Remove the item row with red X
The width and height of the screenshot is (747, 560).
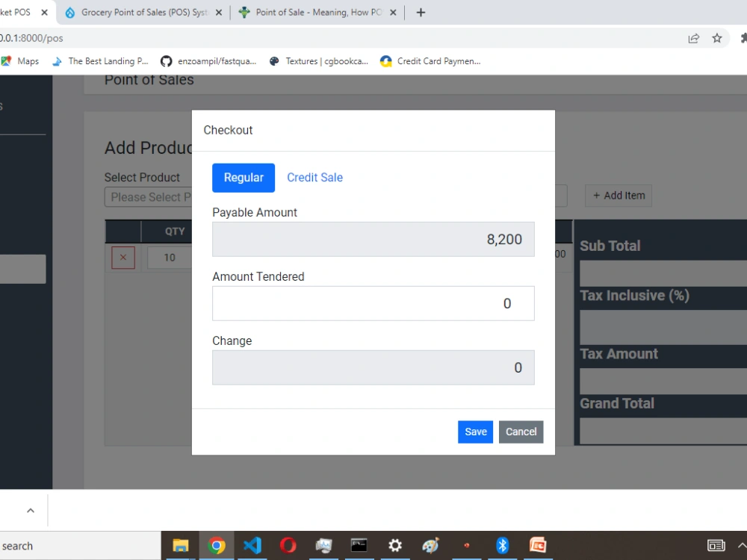(123, 258)
